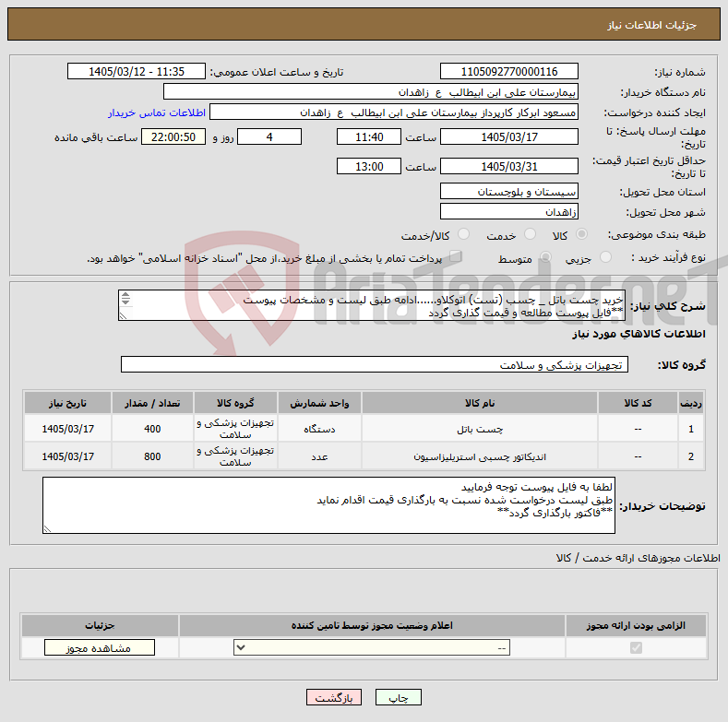The image size is (728, 722).
Task: Select the کالا radio button
Action: (581, 234)
